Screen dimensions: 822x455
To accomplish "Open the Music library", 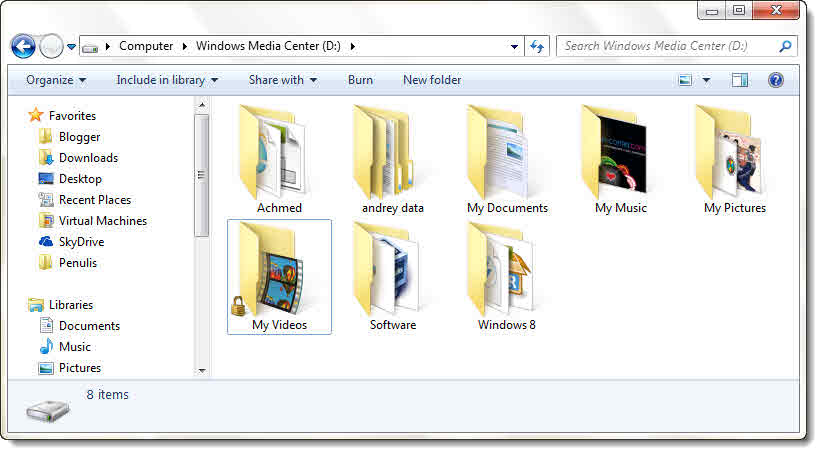I will point(75,346).
